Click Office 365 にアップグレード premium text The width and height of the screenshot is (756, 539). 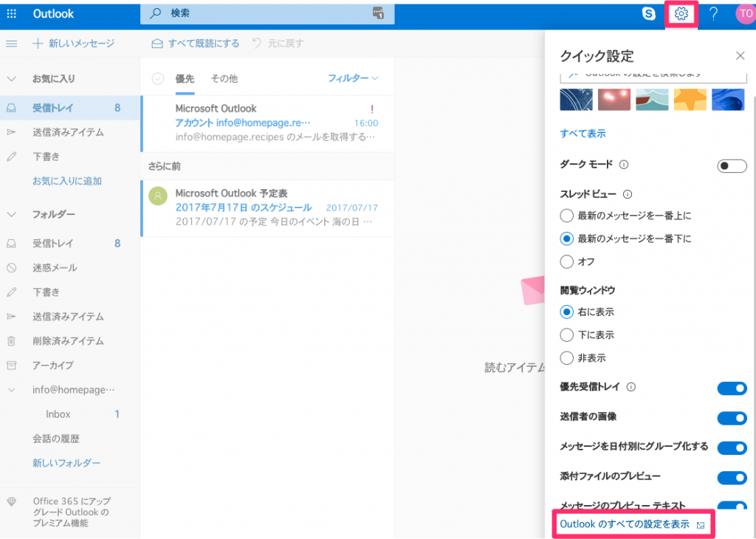pyautogui.click(x=72, y=512)
